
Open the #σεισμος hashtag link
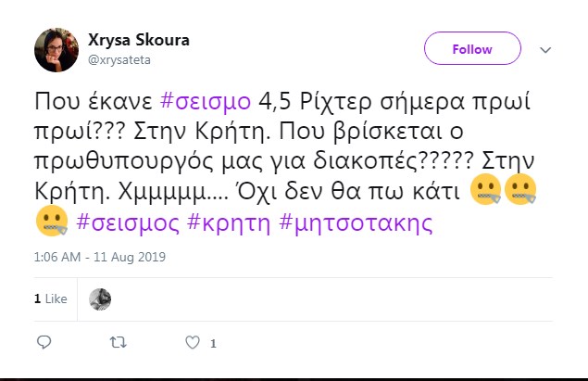click(128, 223)
